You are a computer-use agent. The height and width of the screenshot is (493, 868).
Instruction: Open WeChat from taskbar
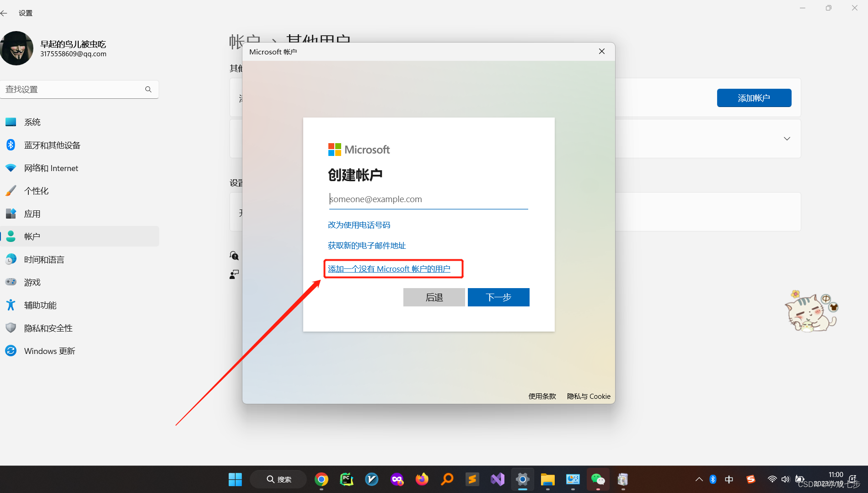(x=598, y=479)
